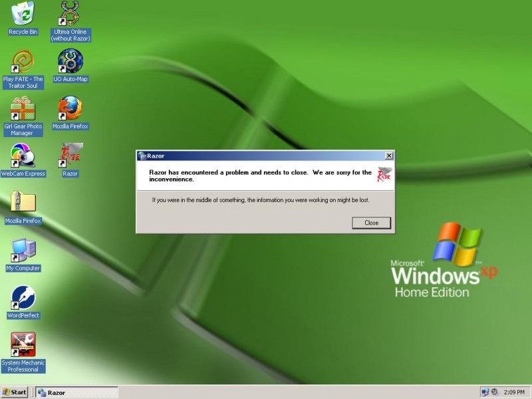The image size is (532, 399).
Task: Open the Recycle Bin desktop icon
Action: 23,14
